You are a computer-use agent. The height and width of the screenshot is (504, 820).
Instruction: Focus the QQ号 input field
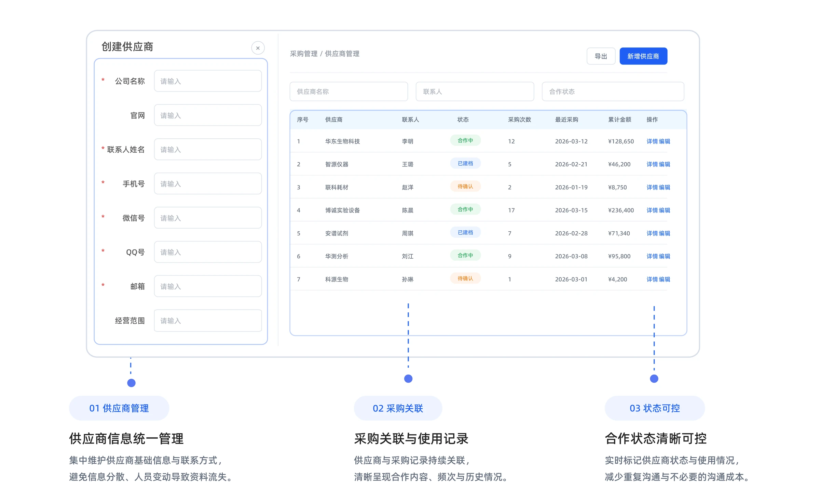(x=208, y=252)
